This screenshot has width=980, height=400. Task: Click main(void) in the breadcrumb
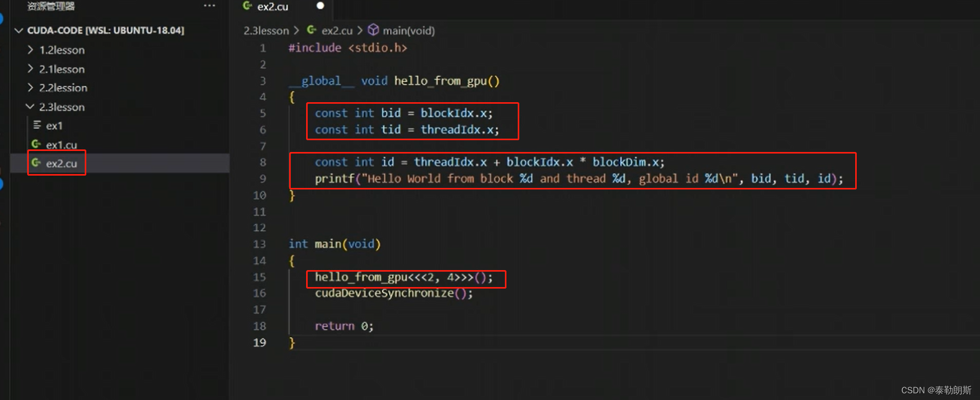(408, 31)
